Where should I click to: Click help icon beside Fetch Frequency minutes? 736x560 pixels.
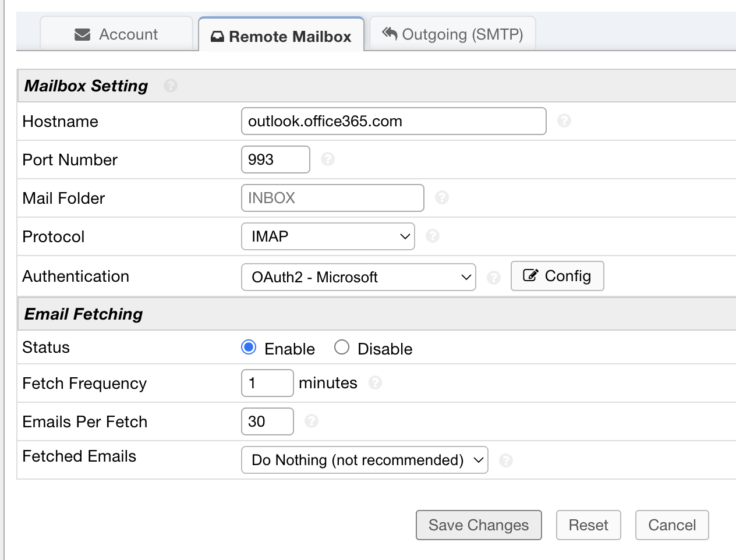[376, 383]
